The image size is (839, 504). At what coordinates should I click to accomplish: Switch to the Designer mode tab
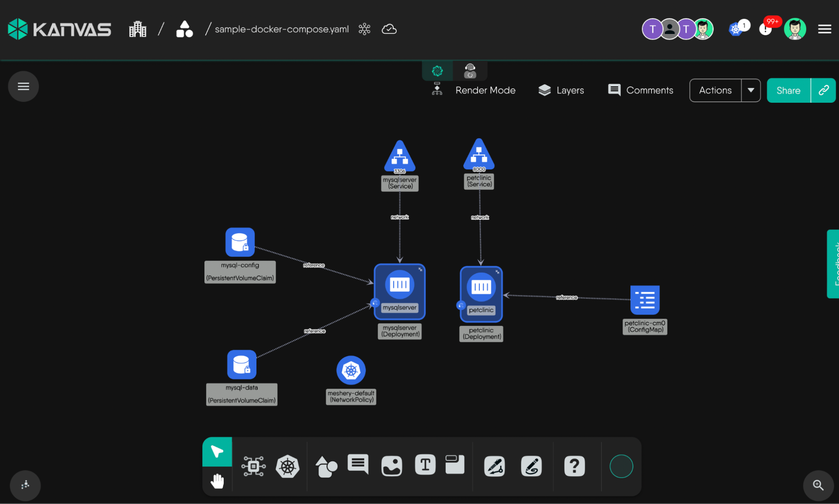click(437, 71)
